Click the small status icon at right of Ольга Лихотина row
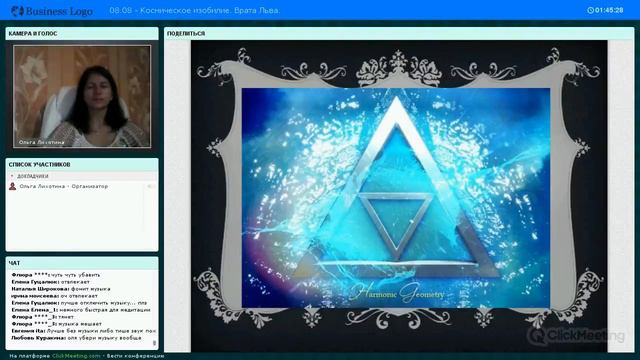Screen dimensions: 640x360 coord(150,186)
